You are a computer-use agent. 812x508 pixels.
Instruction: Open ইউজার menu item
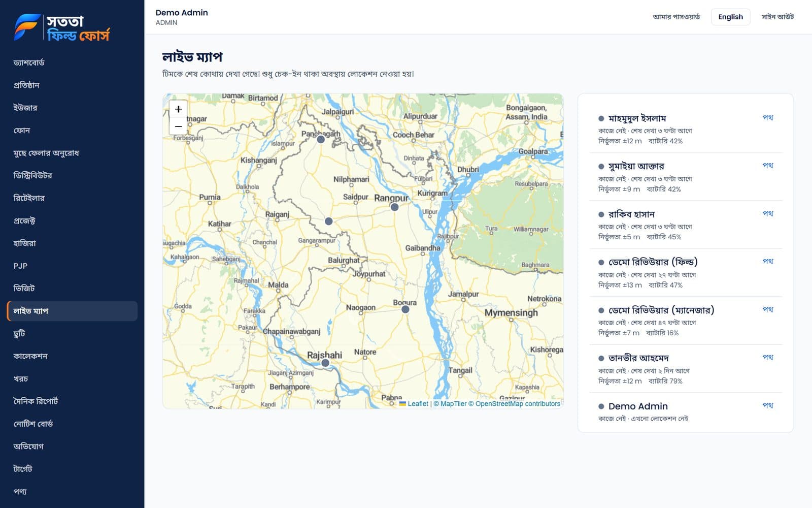click(72, 108)
